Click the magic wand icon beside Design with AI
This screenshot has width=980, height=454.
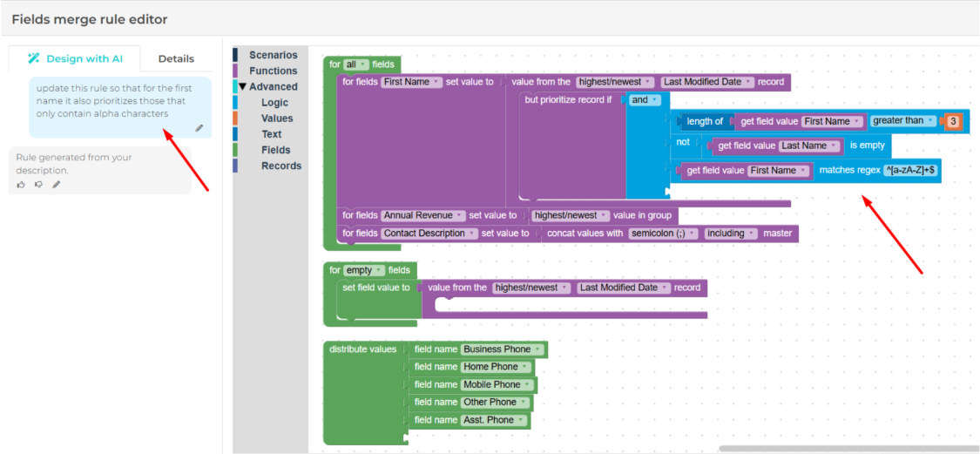coord(34,58)
